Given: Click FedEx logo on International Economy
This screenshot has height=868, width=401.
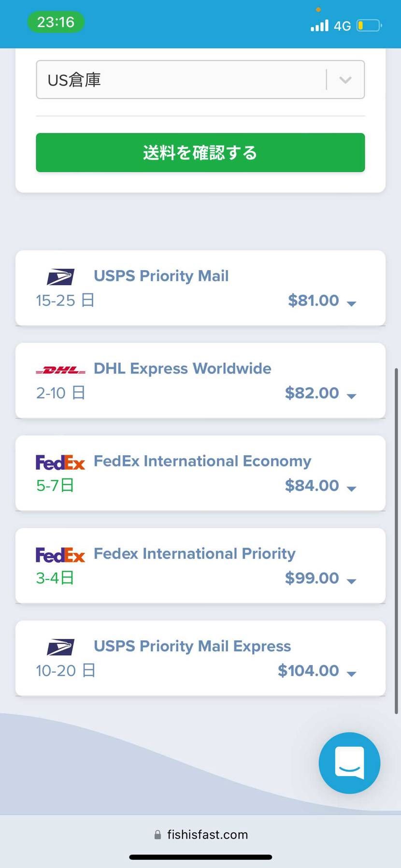Looking at the screenshot, I should click(60, 463).
